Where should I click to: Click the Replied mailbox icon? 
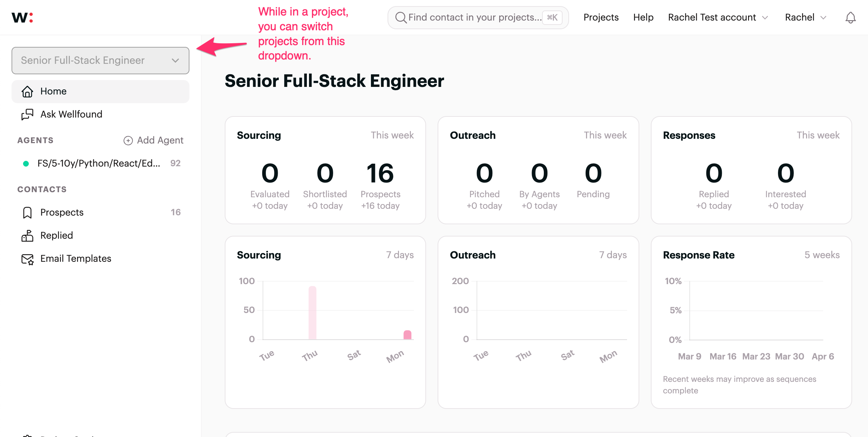pos(27,236)
